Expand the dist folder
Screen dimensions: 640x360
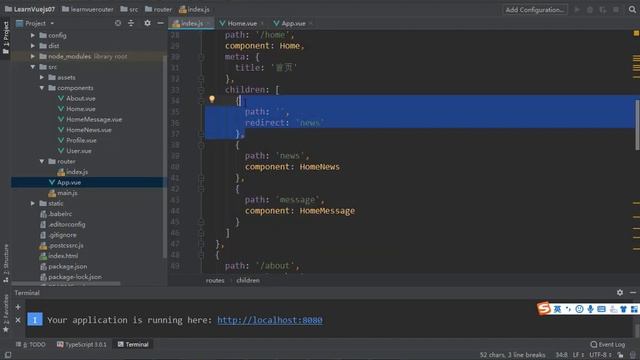pyautogui.click(x=33, y=46)
